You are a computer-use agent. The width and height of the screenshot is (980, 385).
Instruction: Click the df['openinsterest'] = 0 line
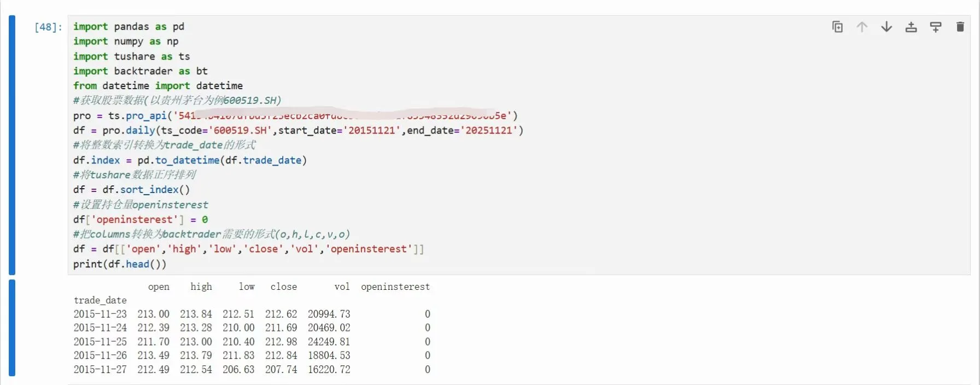pos(141,219)
